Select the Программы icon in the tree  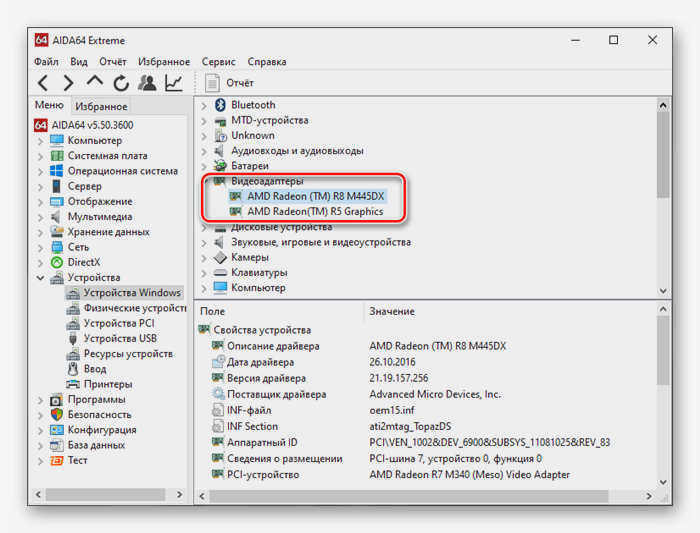tap(57, 399)
